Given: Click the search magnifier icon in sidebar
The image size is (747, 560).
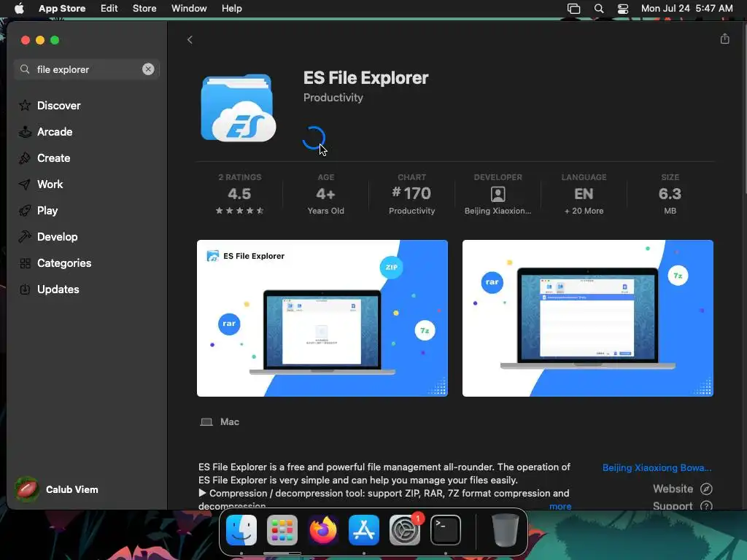Looking at the screenshot, I should [25, 69].
